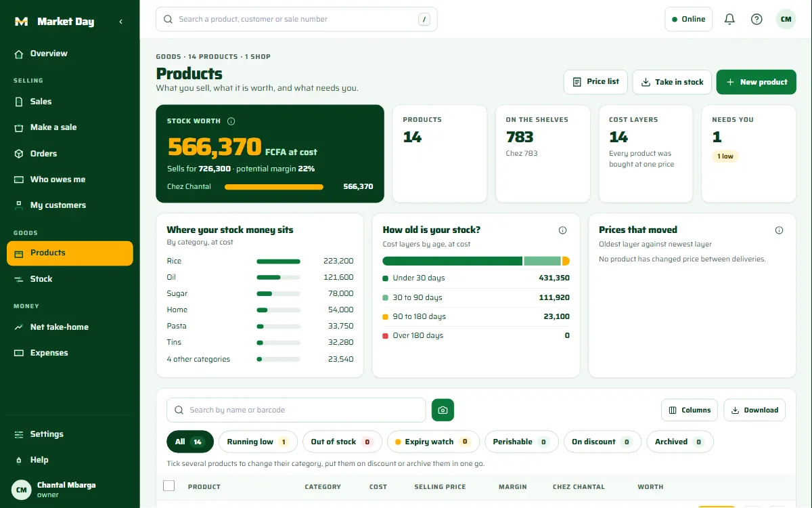Image resolution: width=812 pixels, height=508 pixels.
Task: Show info for How old is your stock
Action: 562,230
